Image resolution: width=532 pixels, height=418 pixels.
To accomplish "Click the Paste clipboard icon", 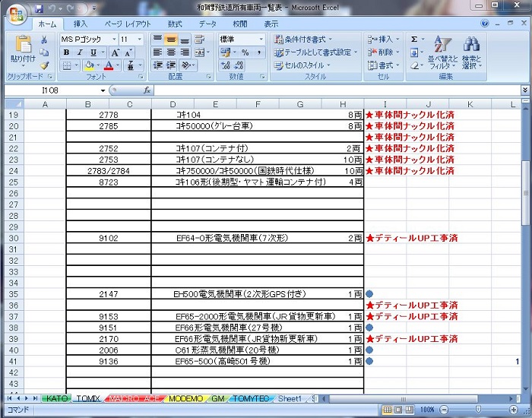I will click(x=23, y=44).
